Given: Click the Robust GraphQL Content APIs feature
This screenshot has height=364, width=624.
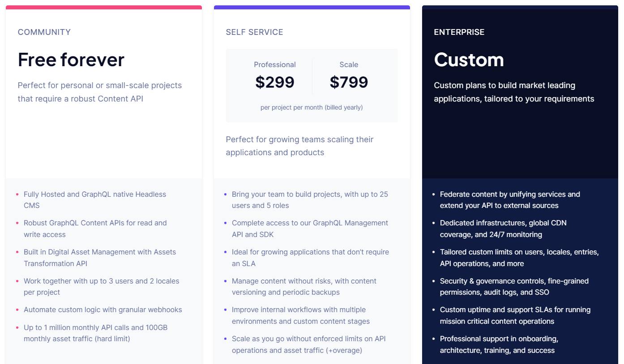Looking at the screenshot, I should tap(95, 229).
